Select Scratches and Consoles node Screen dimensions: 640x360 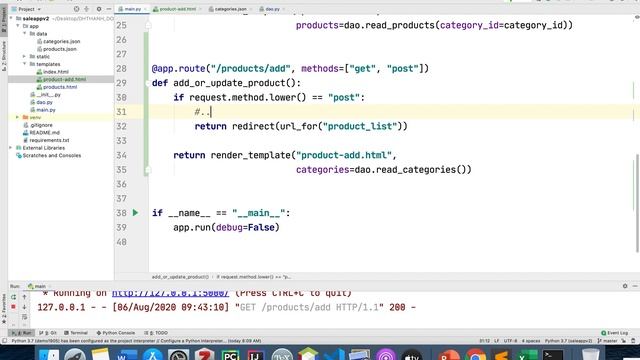[51, 156]
